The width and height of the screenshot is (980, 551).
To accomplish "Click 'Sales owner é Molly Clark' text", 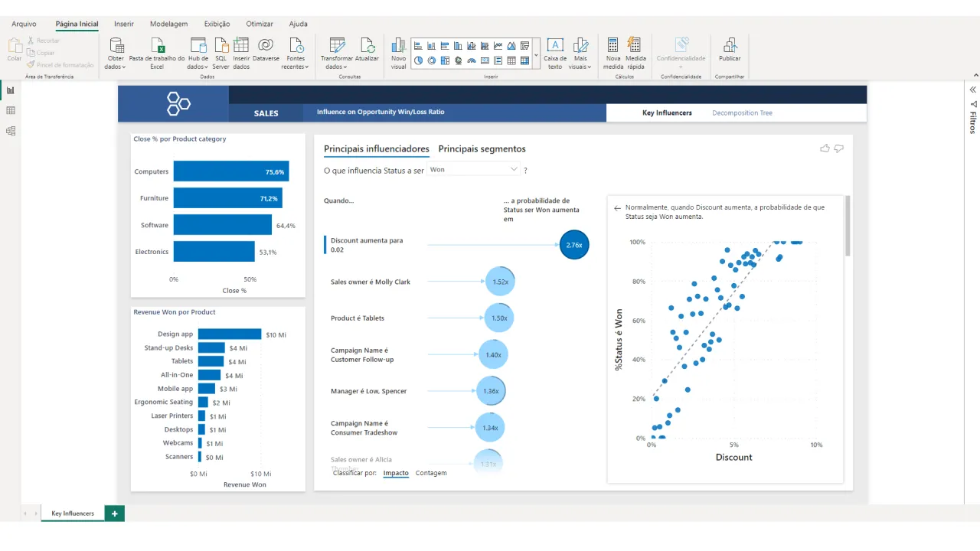I will 371,282.
